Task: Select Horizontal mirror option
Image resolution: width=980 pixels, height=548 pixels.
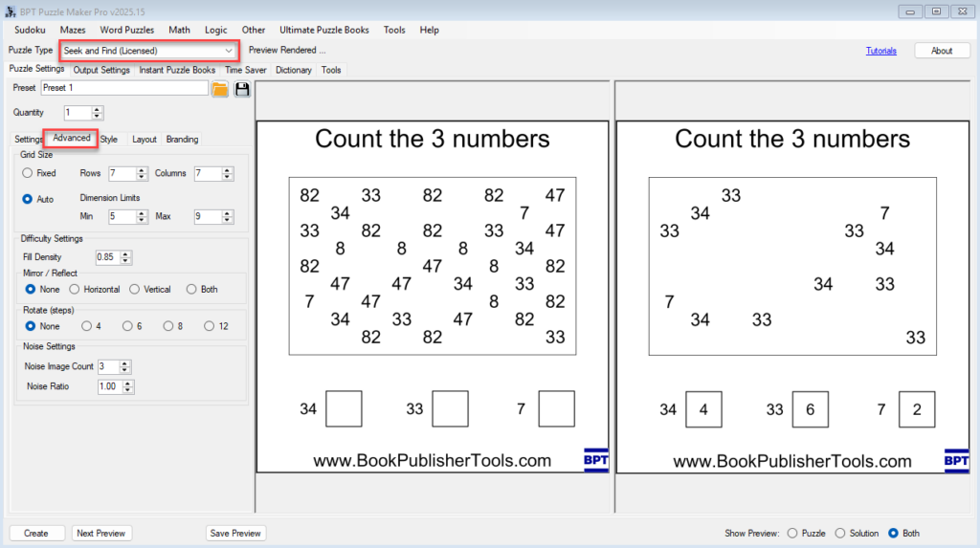Action: coord(75,289)
